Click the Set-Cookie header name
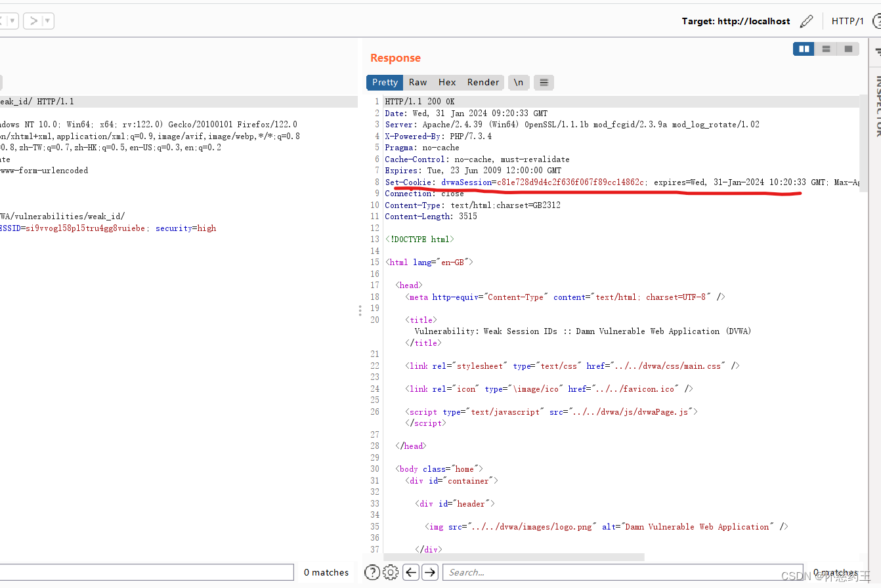This screenshot has width=881, height=588. point(410,182)
